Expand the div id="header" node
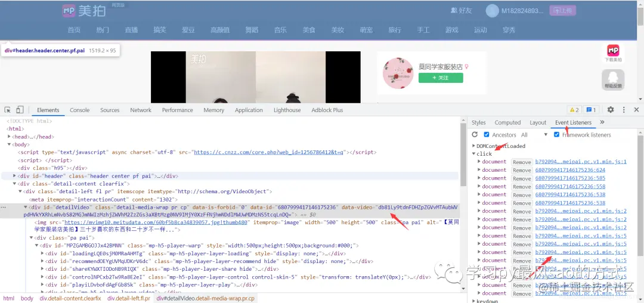Image resolution: width=644 pixels, height=303 pixels. pos(15,176)
